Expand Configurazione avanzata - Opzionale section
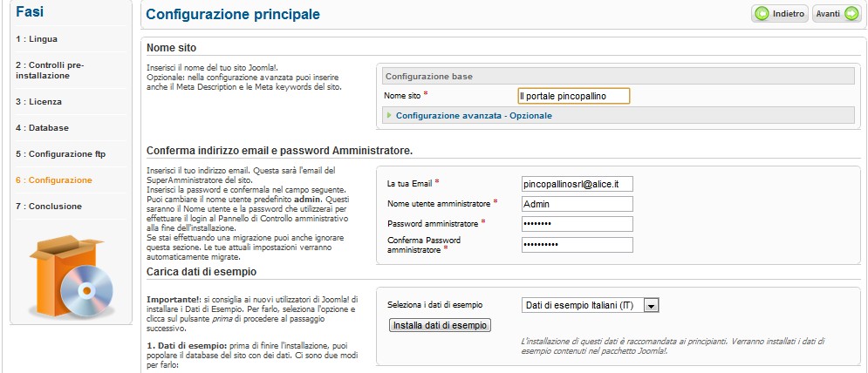868x373 pixels. [x=474, y=115]
